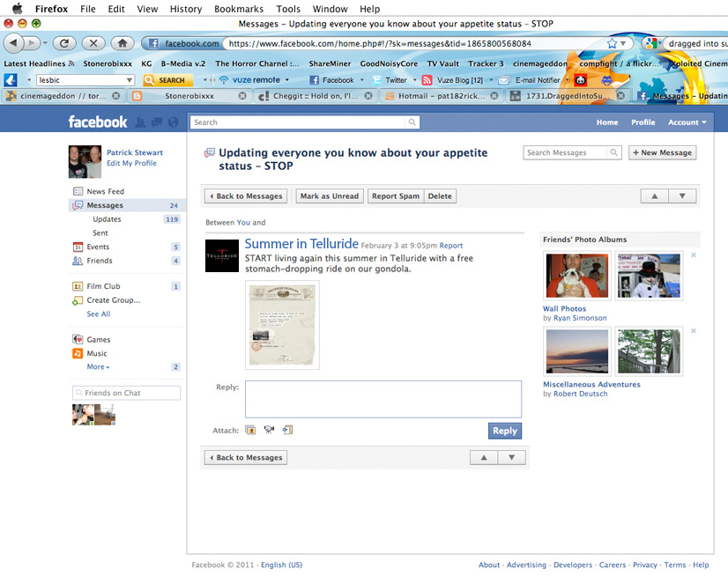The width and height of the screenshot is (728, 576).
Task: Close the cinemageddon browser tab
Action: tap(116, 96)
